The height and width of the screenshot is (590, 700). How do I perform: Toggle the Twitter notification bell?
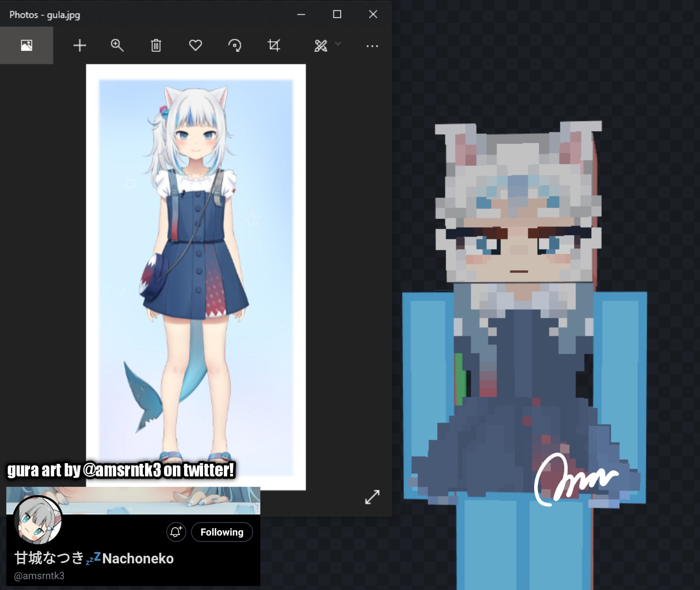176,532
